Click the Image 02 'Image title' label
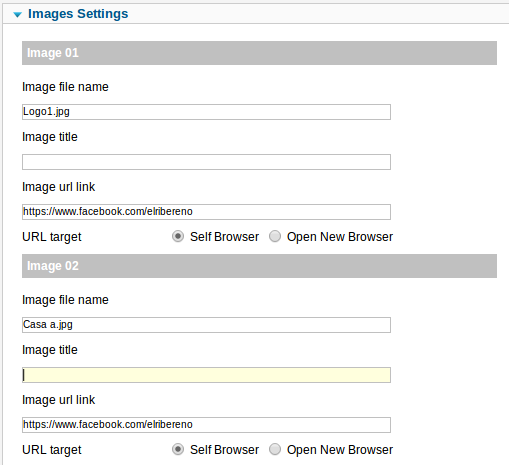Viewport: 509px width, 465px height. (50, 350)
